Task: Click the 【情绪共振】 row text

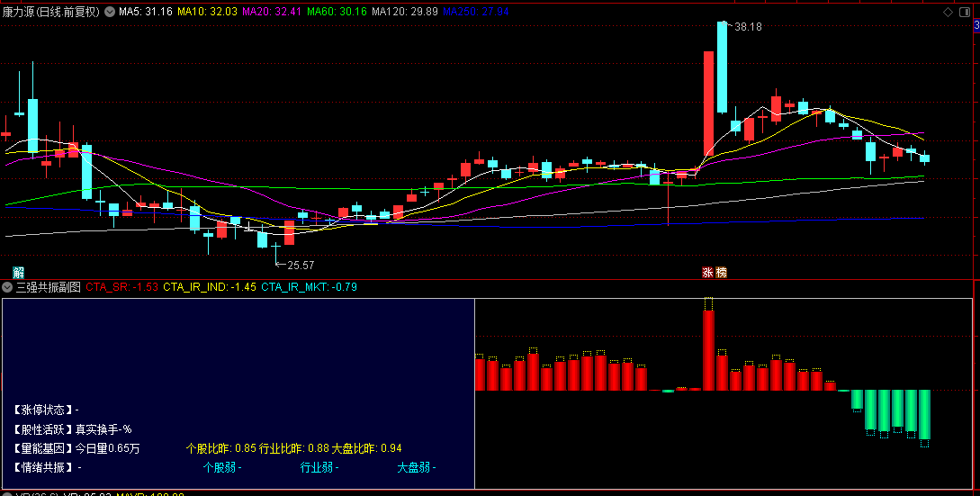Action: [46, 467]
